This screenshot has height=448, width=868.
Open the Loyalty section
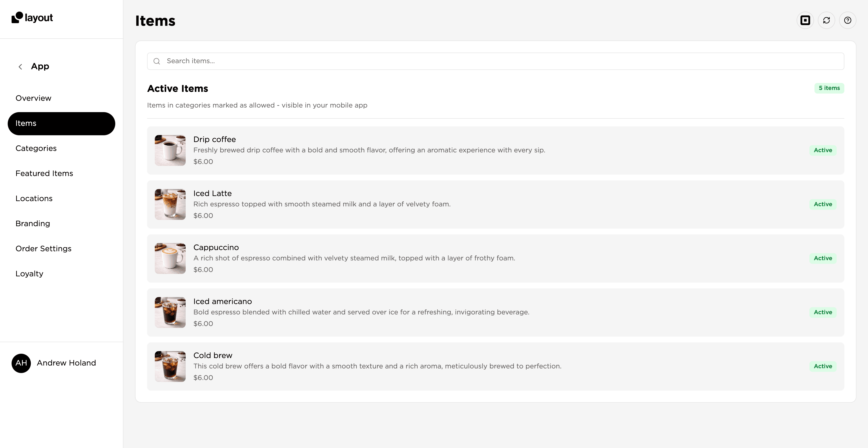tap(29, 273)
